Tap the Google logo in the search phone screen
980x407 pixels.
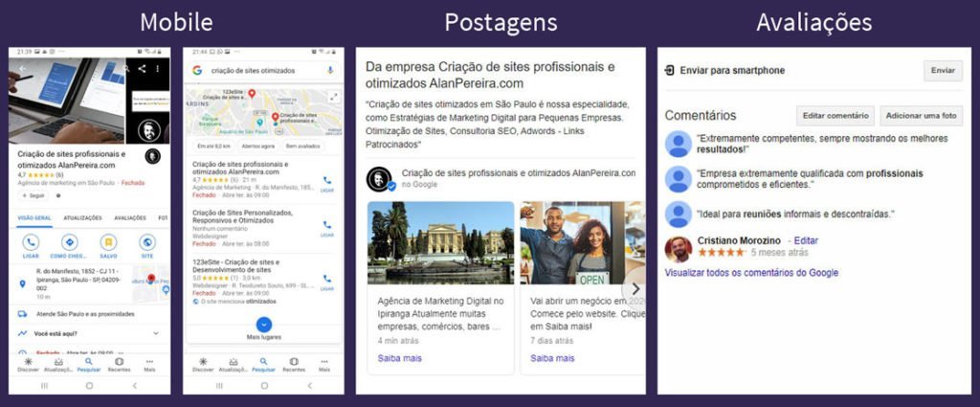coord(197,71)
